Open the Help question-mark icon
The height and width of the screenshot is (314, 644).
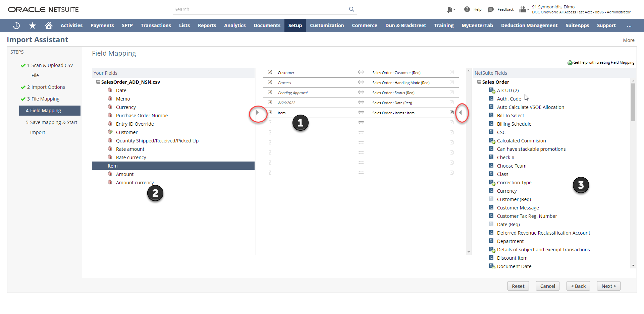coord(467,9)
